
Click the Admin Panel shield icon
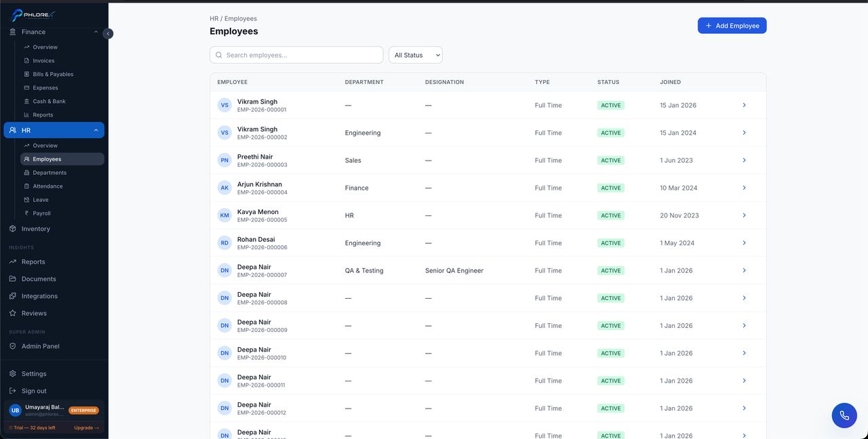click(13, 346)
